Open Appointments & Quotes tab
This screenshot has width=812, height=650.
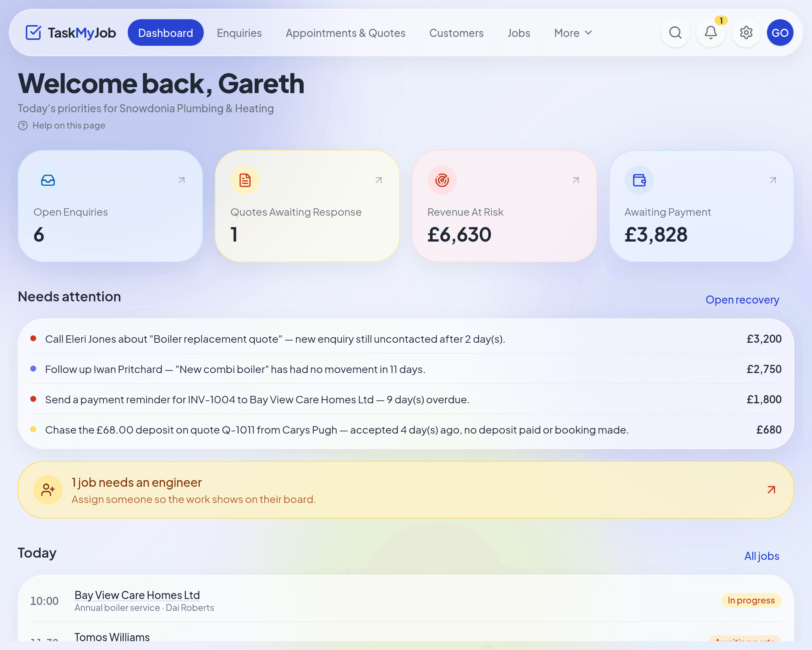345,33
